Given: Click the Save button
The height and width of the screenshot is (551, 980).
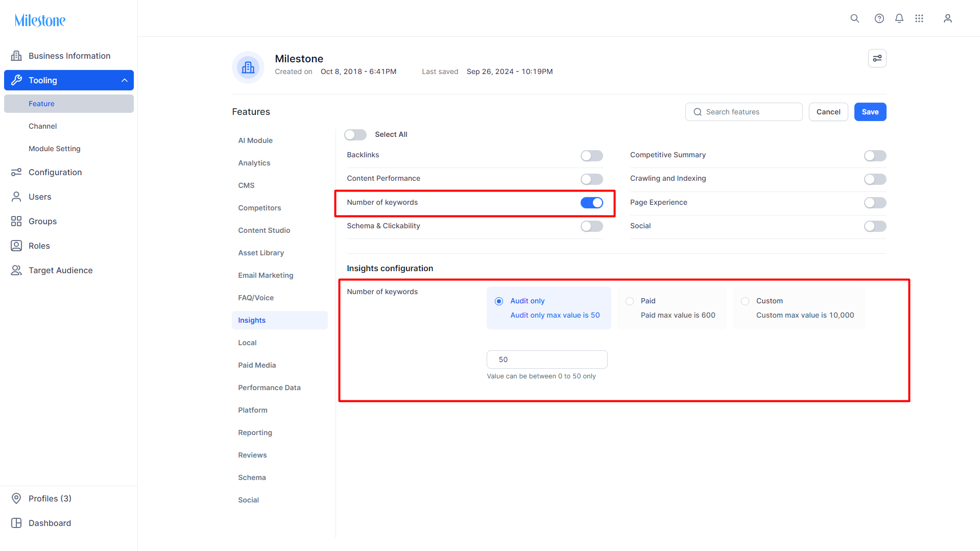Looking at the screenshot, I should coord(870,112).
